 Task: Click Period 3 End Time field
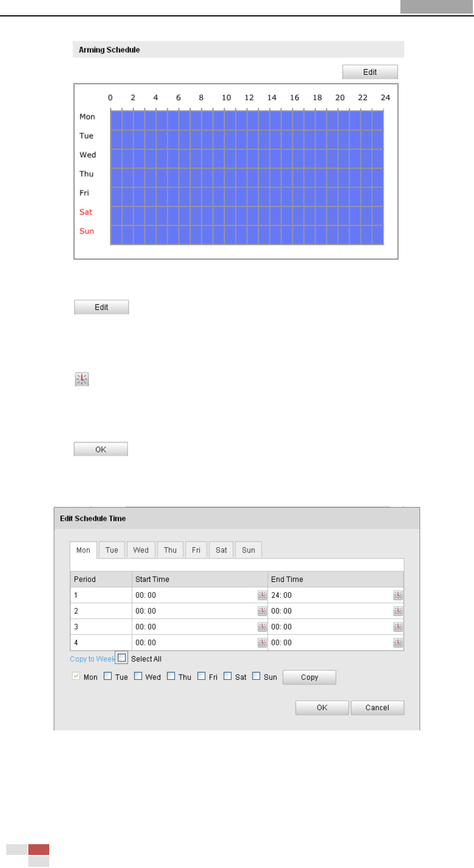(x=336, y=627)
